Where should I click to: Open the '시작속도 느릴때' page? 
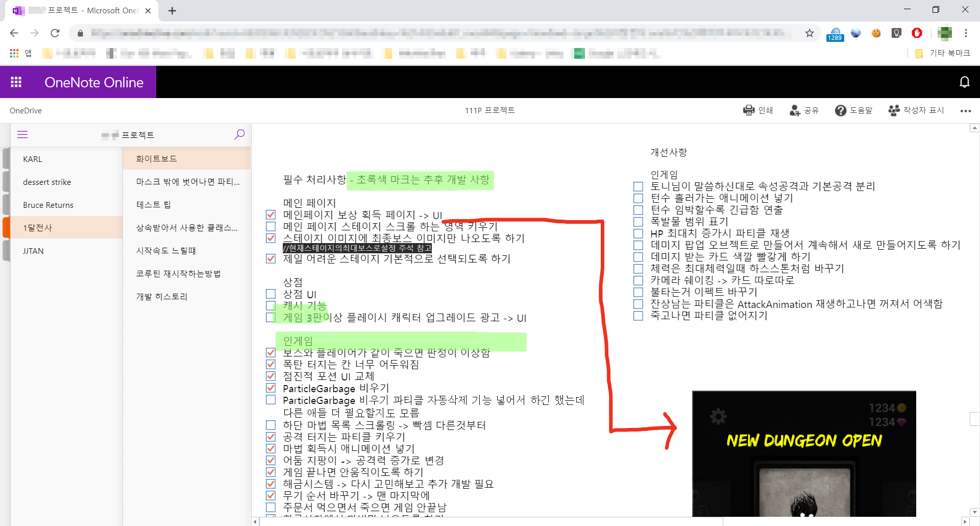coord(187,251)
